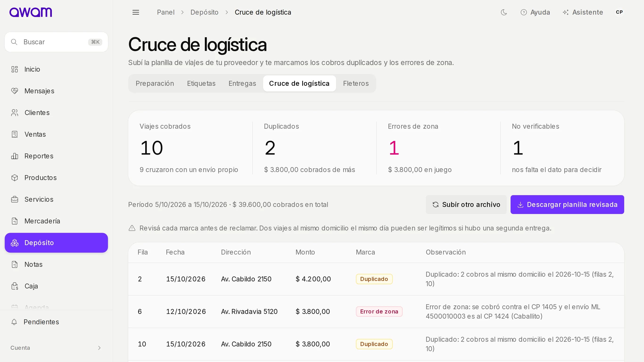Image resolution: width=644 pixels, height=362 pixels.
Task: Expand the Cuenta section chevron
Action: point(99,348)
